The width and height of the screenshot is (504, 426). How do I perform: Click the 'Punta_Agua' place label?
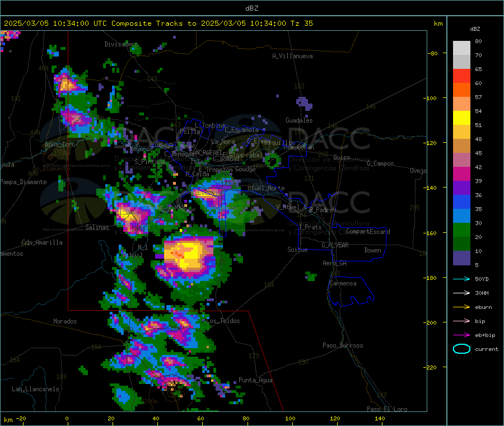pos(255,380)
